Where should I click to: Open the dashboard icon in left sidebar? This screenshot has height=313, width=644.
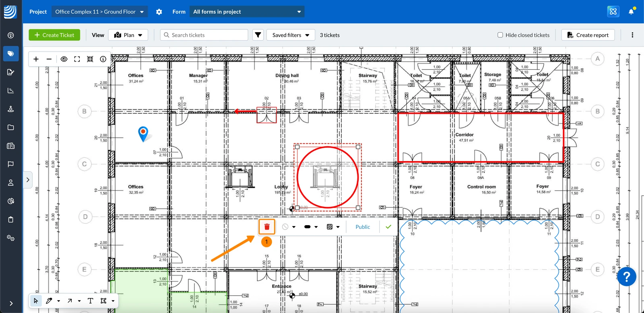(11, 35)
